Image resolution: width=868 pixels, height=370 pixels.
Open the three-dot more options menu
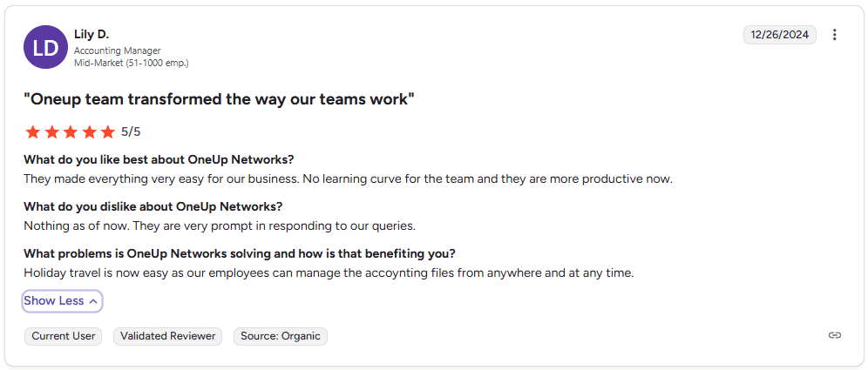834,35
